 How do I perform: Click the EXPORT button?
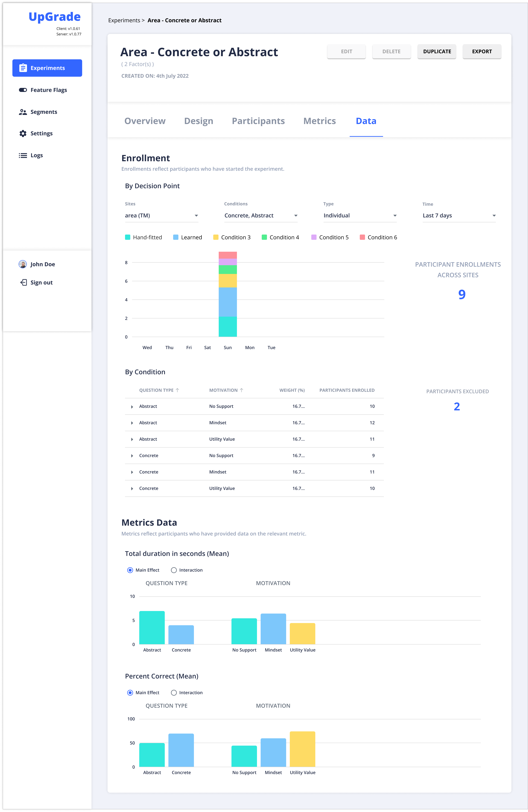pos(482,51)
